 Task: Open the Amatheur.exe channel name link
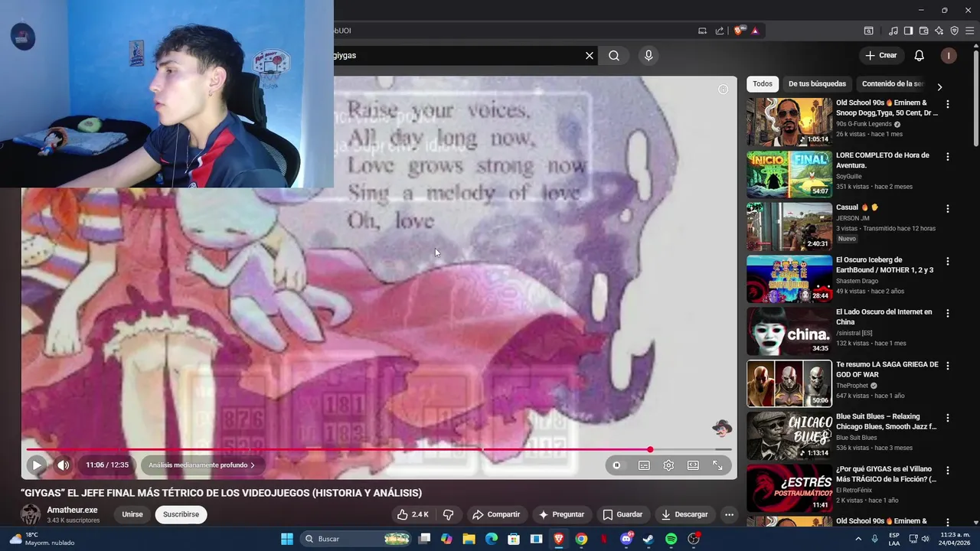pos(72,510)
